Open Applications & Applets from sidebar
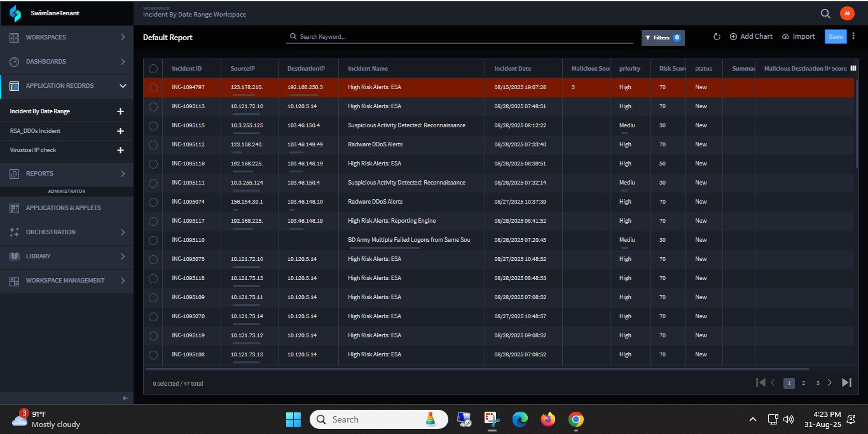The width and height of the screenshot is (868, 434). (64, 208)
